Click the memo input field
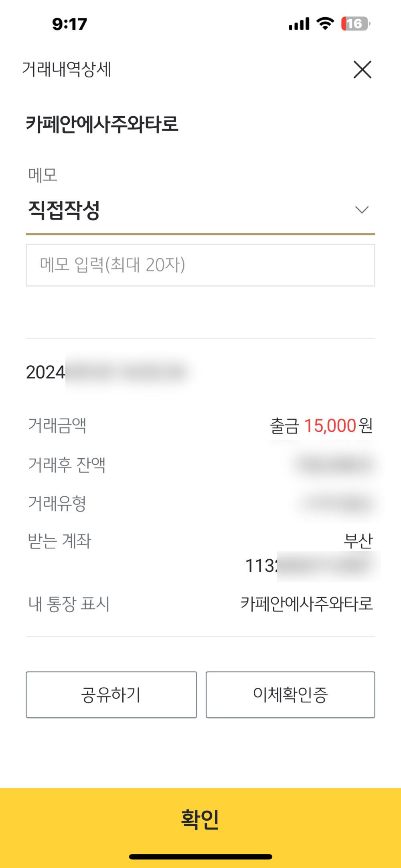This screenshot has width=401, height=868. [x=200, y=265]
